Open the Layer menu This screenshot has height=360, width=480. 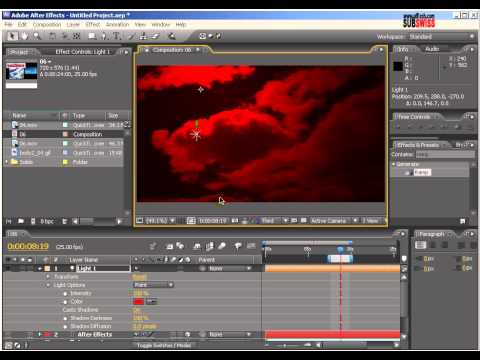click(x=73, y=25)
